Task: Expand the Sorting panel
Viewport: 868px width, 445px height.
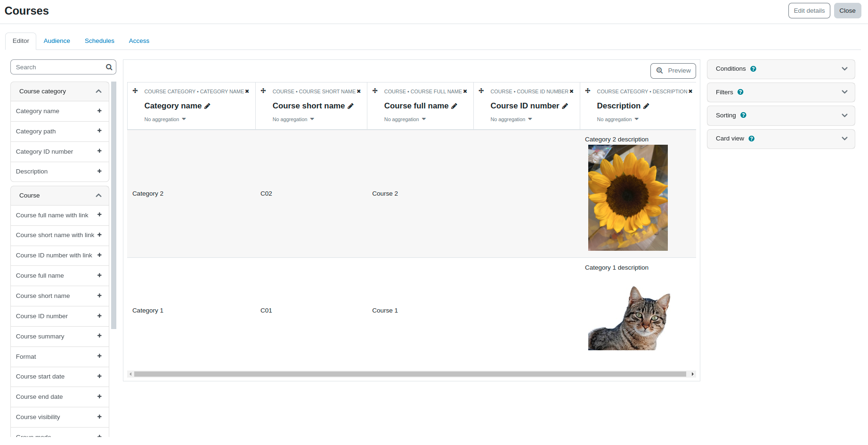Action: pos(844,115)
